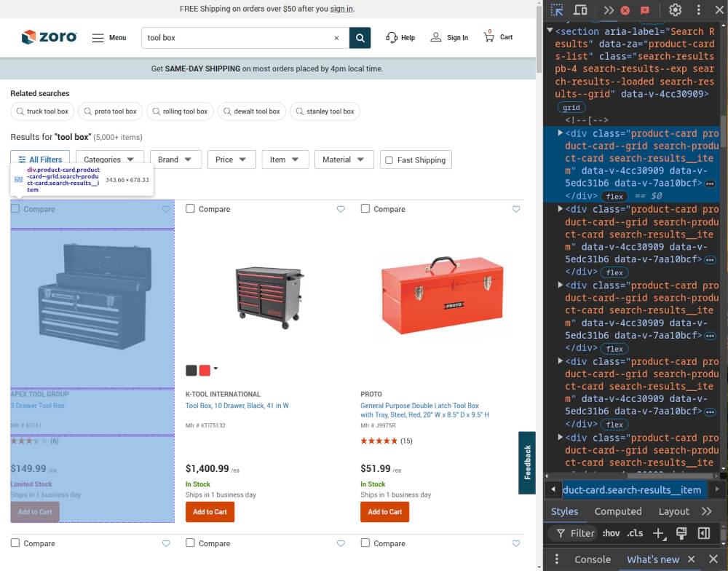Image resolution: width=728 pixels, height=571 pixels.
Task: Expand the first product-card div in DOM tree
Action: 559,133
